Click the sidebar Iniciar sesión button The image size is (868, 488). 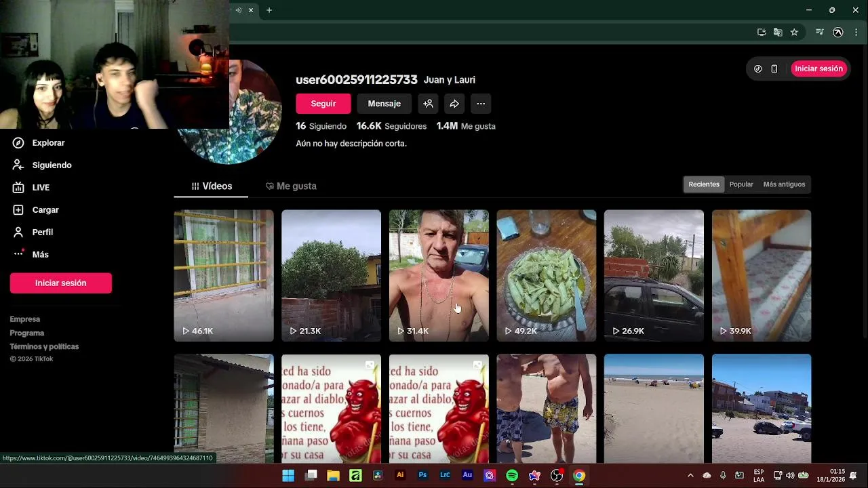coord(60,283)
